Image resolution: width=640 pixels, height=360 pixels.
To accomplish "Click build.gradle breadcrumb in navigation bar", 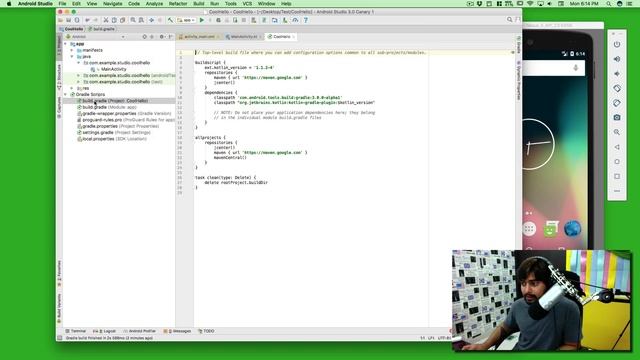I will point(102,29).
